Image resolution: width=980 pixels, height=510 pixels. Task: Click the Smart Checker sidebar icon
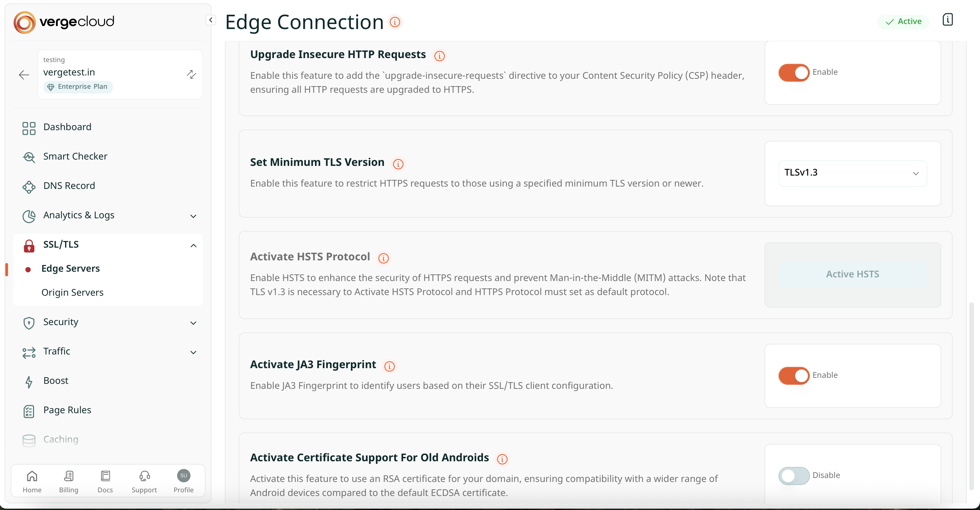click(x=29, y=157)
